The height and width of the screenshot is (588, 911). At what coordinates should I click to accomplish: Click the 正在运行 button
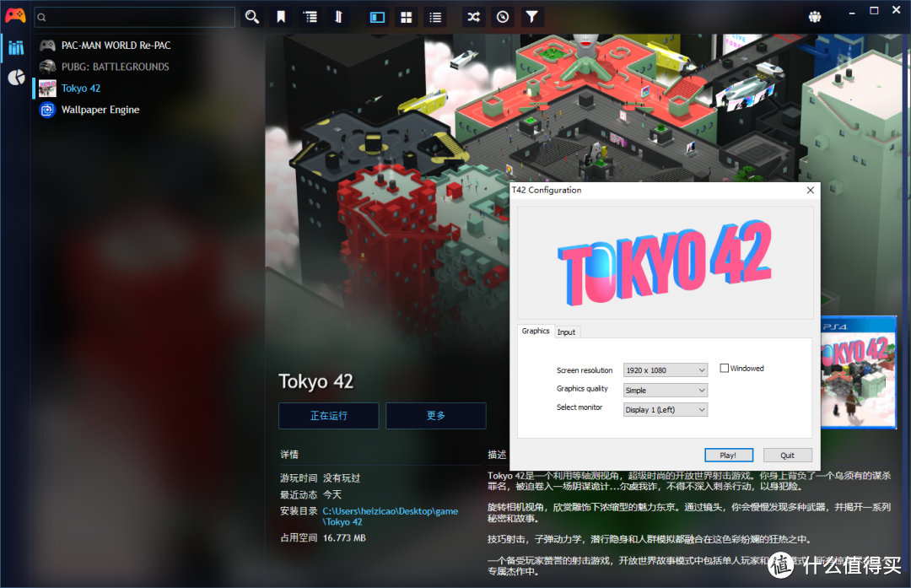pos(329,416)
